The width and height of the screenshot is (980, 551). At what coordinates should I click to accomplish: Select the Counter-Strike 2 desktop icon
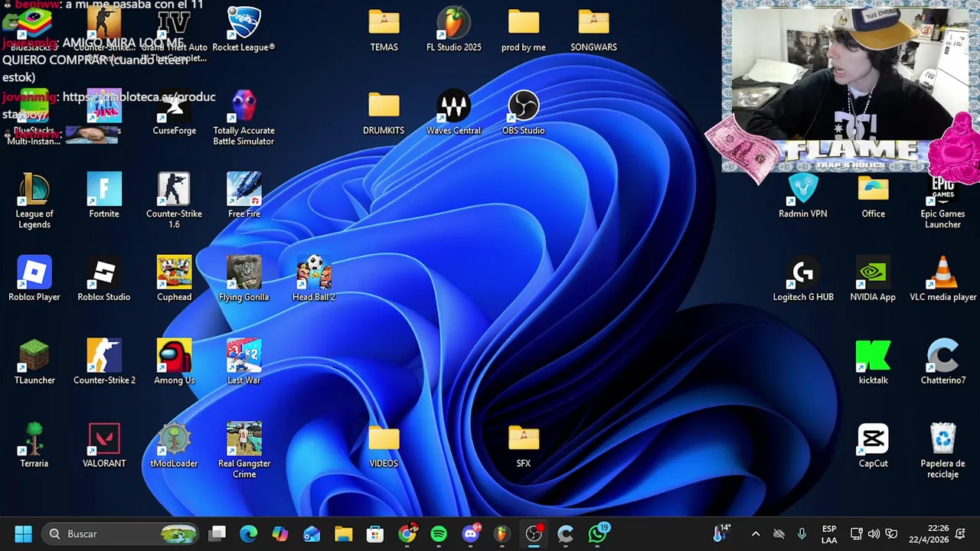point(104,363)
